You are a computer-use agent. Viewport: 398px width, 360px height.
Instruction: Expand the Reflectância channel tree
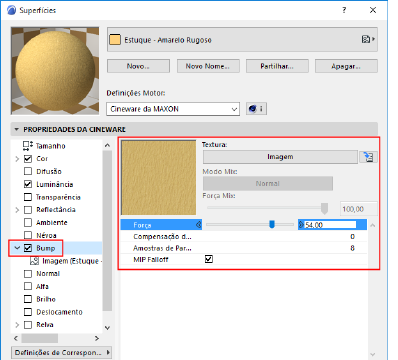tap(17, 210)
